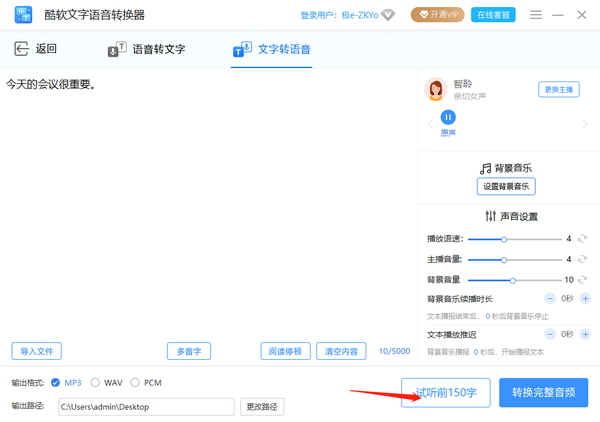Viewport: 600px width, 422px height.
Task: Increase 文本播放推迟 with plus button
Action: 585,334
